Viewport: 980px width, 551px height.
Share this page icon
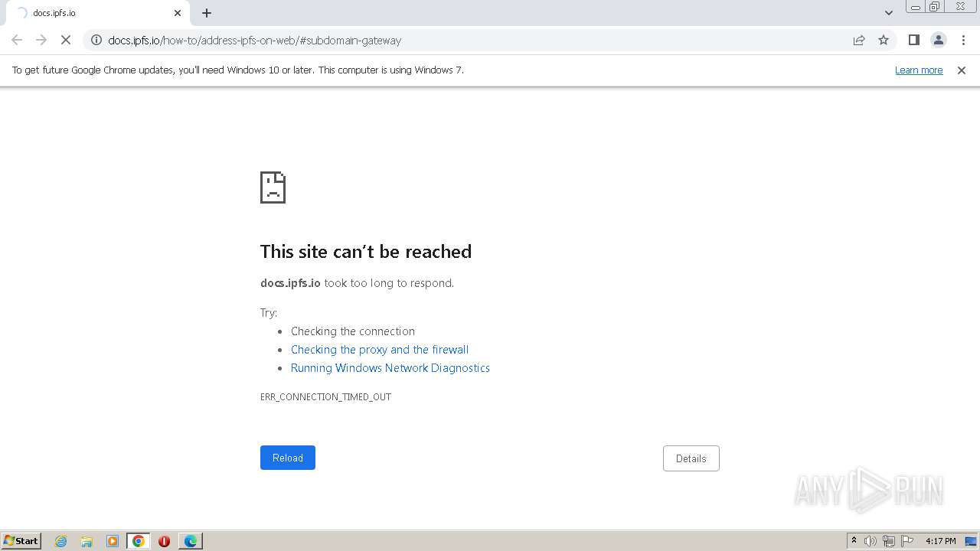[859, 40]
